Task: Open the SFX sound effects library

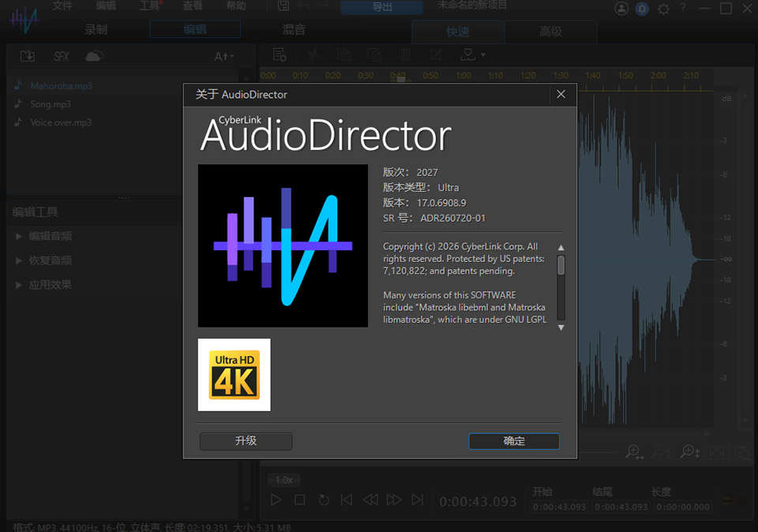Action: (x=62, y=57)
